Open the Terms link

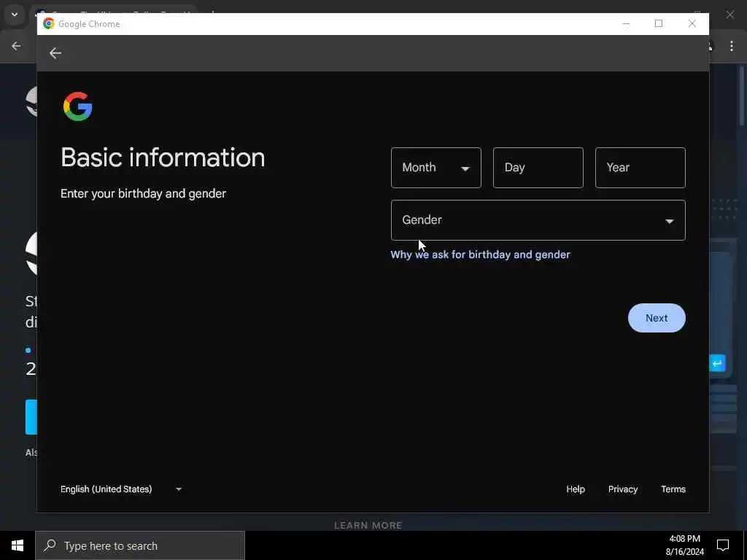tap(673, 489)
